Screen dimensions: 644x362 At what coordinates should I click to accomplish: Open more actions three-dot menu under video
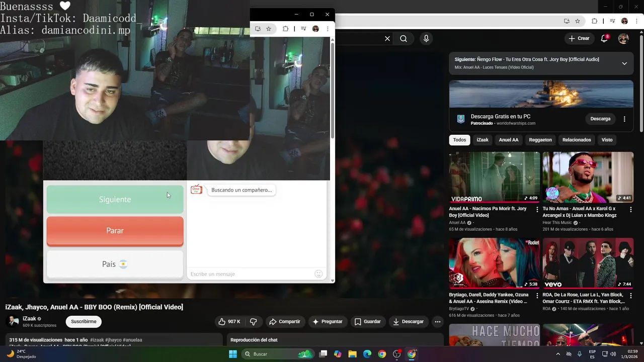click(438, 321)
